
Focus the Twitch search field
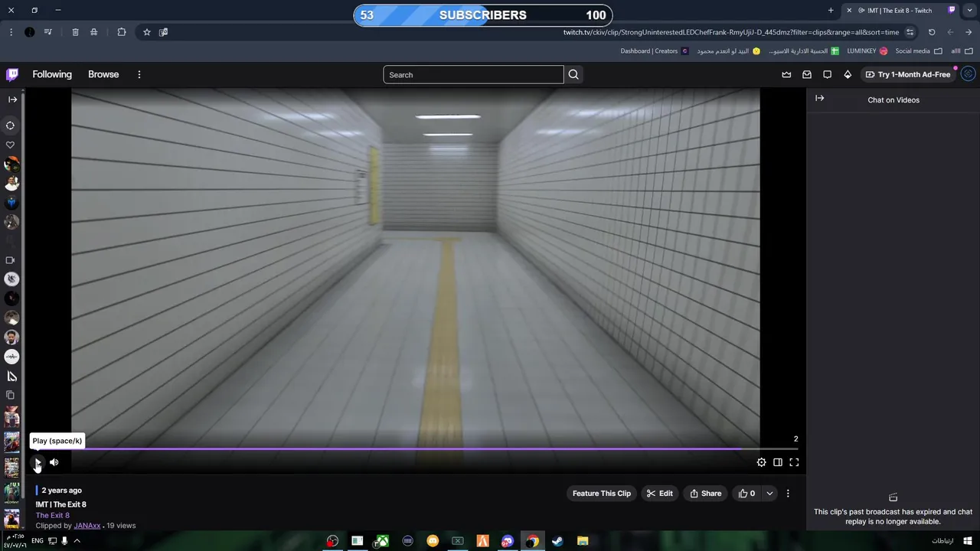click(x=473, y=74)
